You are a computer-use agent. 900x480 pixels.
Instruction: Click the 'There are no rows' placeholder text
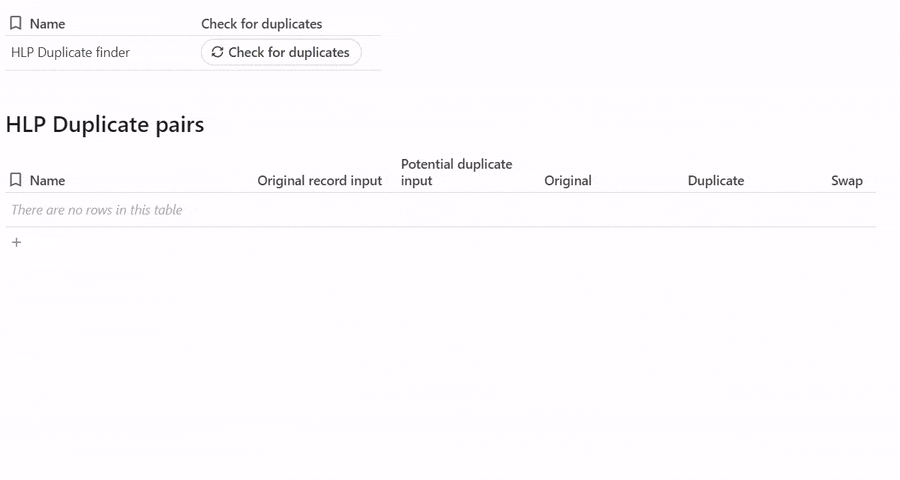click(x=97, y=210)
